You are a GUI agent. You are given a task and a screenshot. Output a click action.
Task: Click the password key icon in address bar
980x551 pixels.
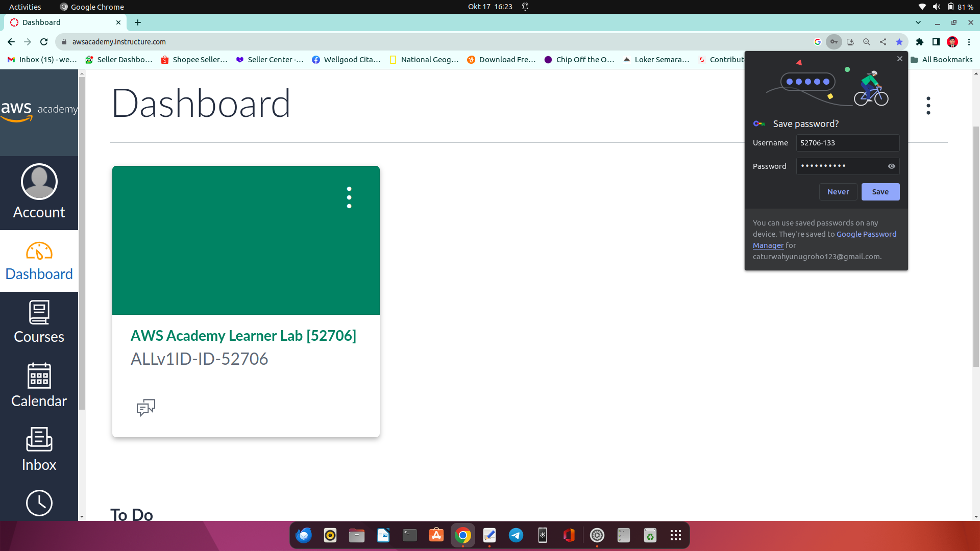click(x=834, y=42)
